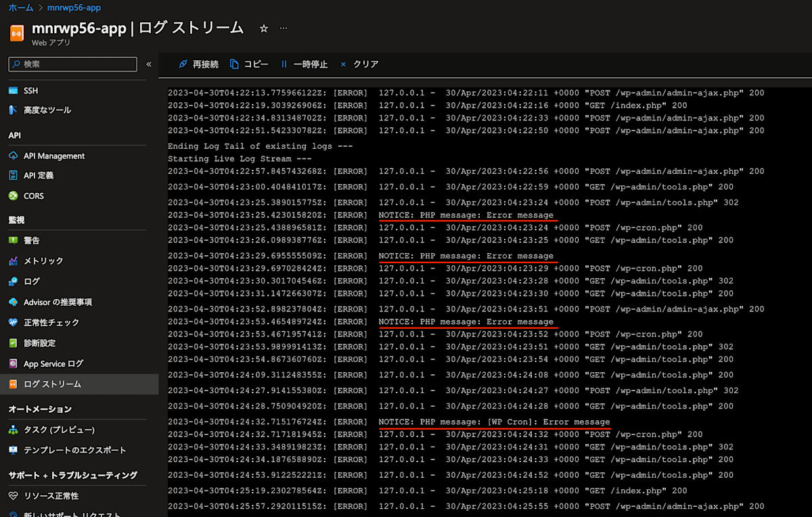Collapse the sidebar with the chevron
Viewport: 812px width, 517px height.
pos(148,64)
